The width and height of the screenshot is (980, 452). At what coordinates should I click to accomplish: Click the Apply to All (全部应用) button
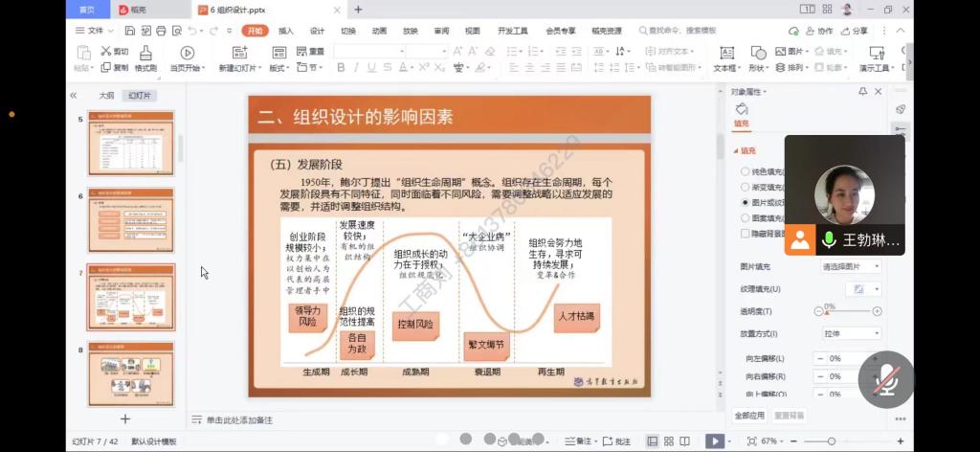tap(749, 416)
